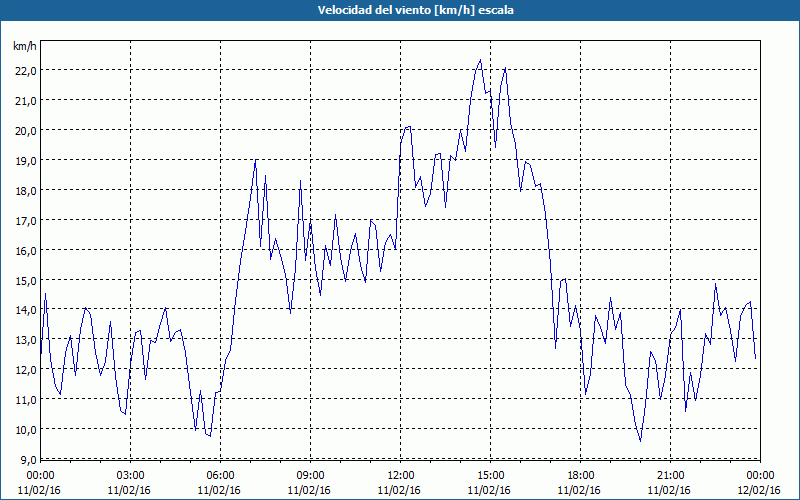Click the 10,0 y-axis label
The height and width of the screenshot is (500, 800).
coord(26,429)
